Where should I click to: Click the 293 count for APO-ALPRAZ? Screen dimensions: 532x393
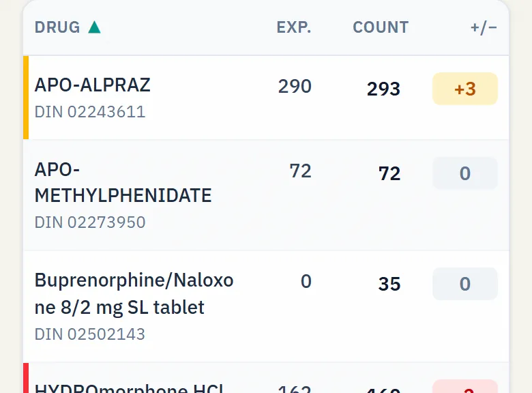[x=383, y=89]
